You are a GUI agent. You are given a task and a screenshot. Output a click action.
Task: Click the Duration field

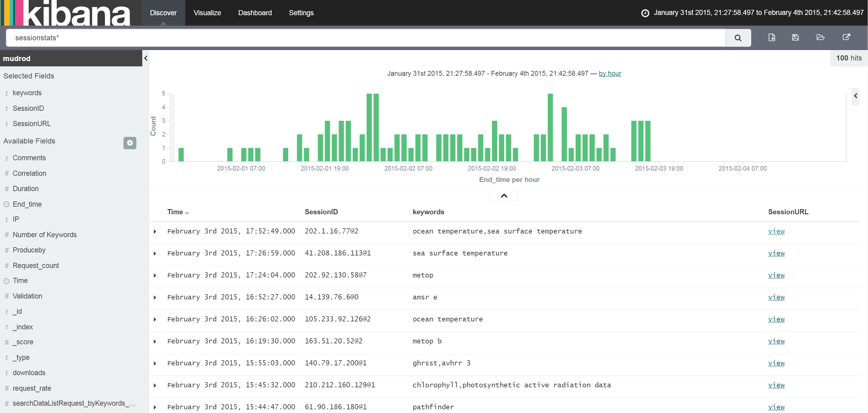point(26,189)
